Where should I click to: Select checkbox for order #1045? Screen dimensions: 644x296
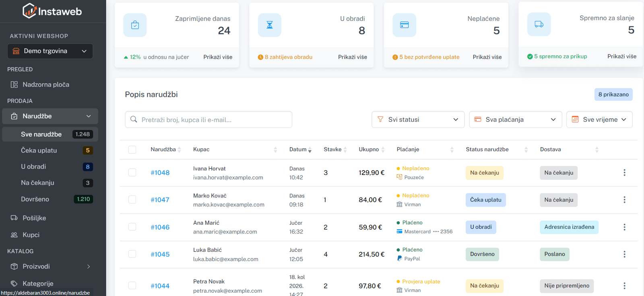(132, 254)
